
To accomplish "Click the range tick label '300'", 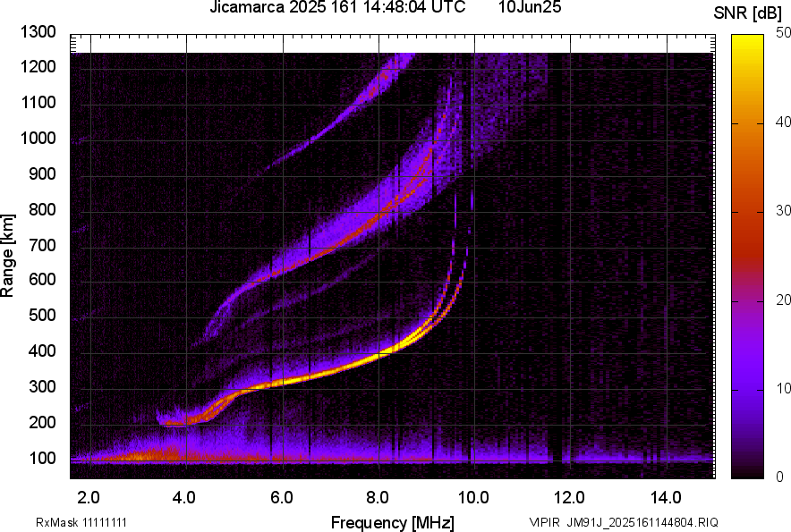I will [x=42, y=387].
